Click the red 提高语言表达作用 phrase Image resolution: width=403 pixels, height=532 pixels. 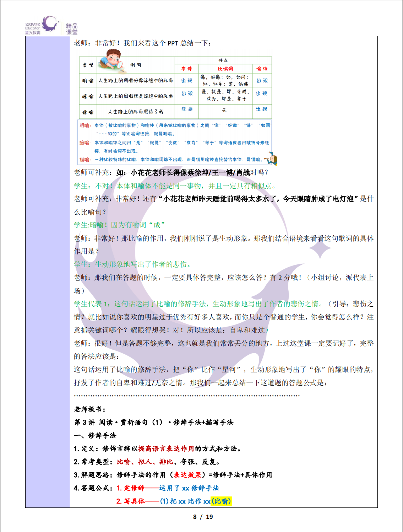[166, 448]
